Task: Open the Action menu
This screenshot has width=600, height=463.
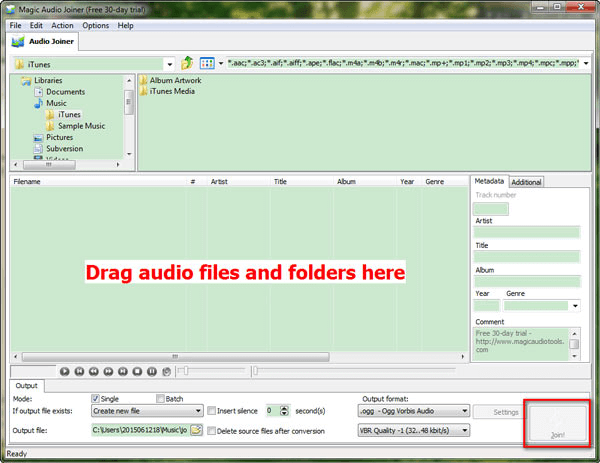Action: [x=62, y=25]
